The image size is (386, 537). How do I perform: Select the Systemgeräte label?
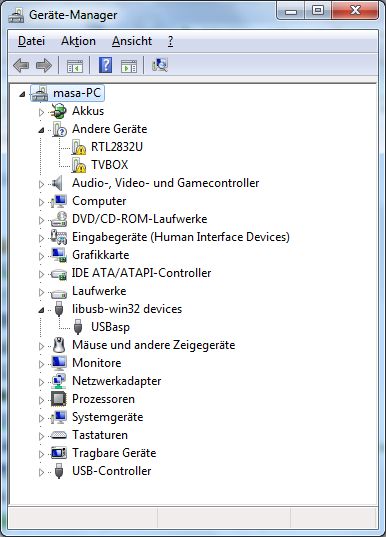tap(108, 417)
